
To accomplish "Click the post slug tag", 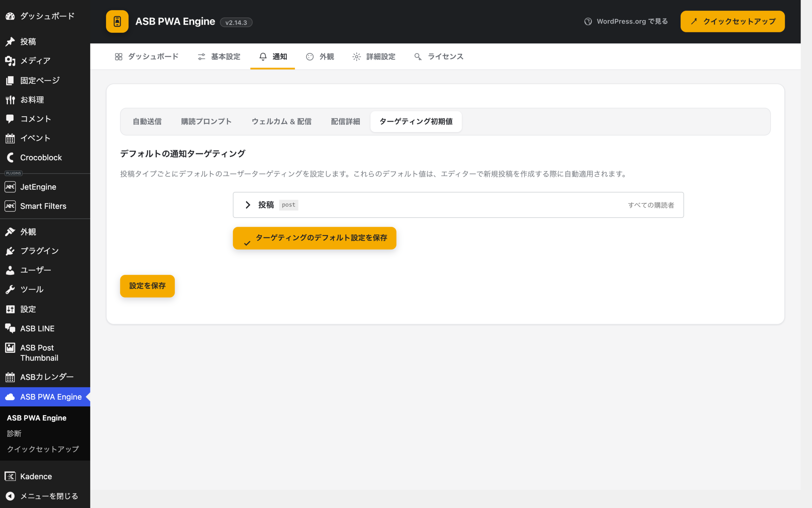I will click(289, 205).
